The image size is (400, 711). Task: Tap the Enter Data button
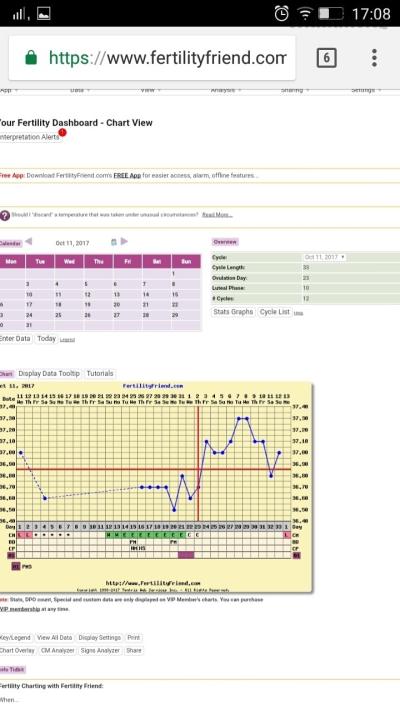coord(15,339)
